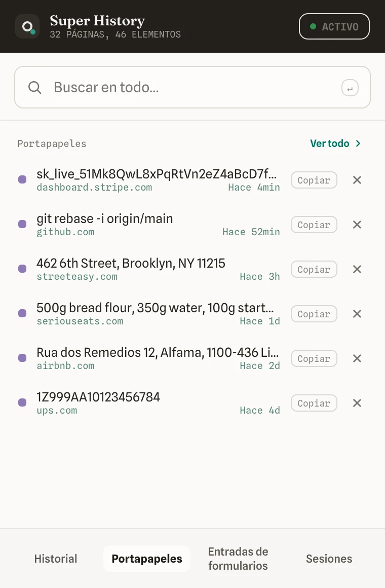This screenshot has height=588, width=385.
Task: Delete the Brooklyn address clipboard entry
Action: [357, 269]
